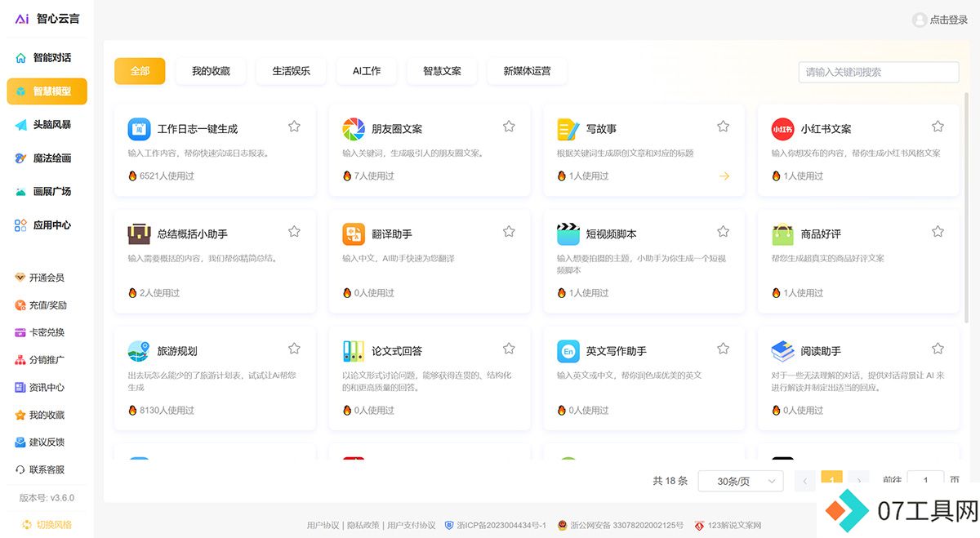
Task: Open the 写故事 notepad icon
Action: [568, 129]
